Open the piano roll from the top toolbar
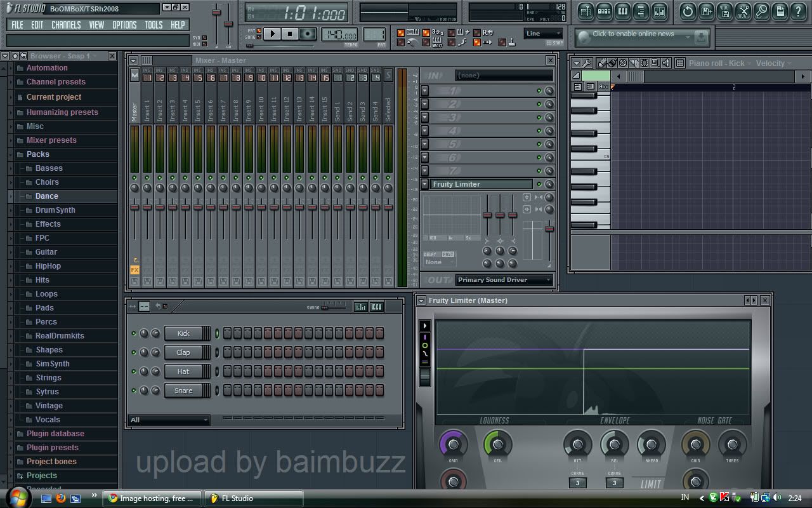This screenshot has width=812, height=508. tap(622, 11)
